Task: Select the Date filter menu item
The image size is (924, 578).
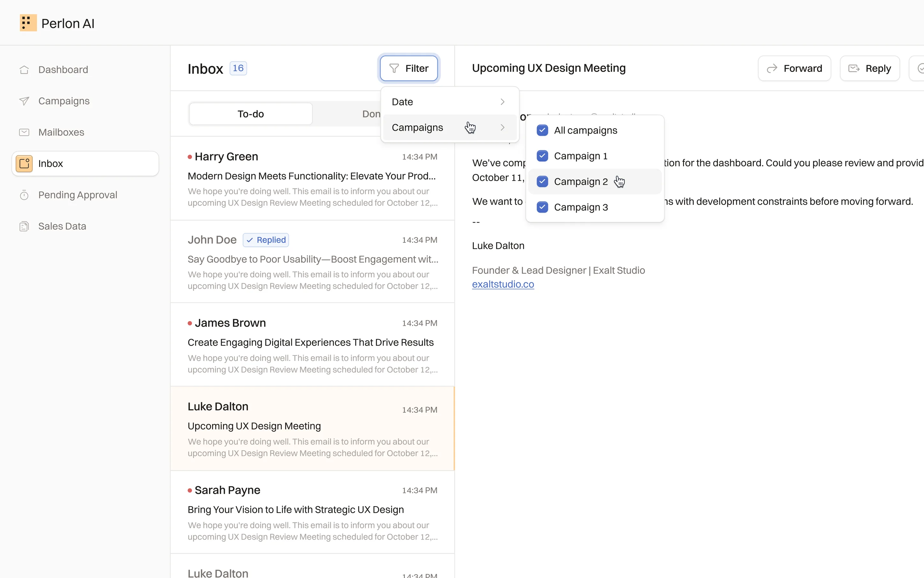Action: [450, 102]
